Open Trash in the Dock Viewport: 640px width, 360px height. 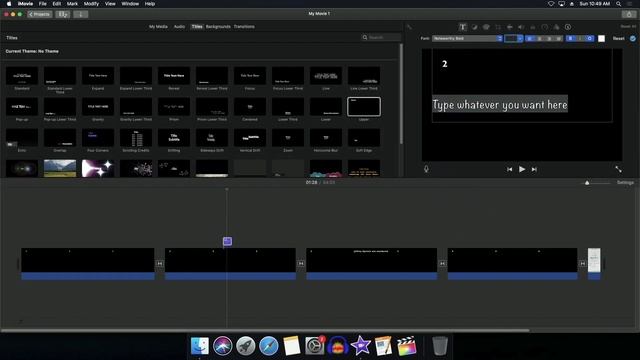[x=440, y=346]
